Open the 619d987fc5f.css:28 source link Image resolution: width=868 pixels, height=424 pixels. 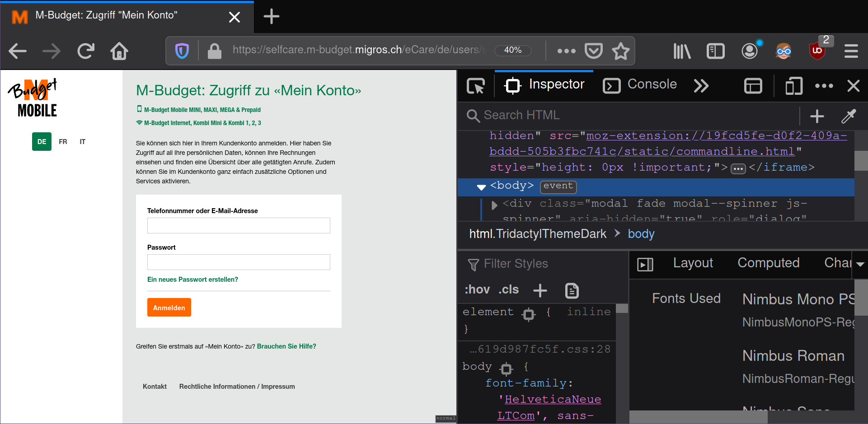pos(540,349)
